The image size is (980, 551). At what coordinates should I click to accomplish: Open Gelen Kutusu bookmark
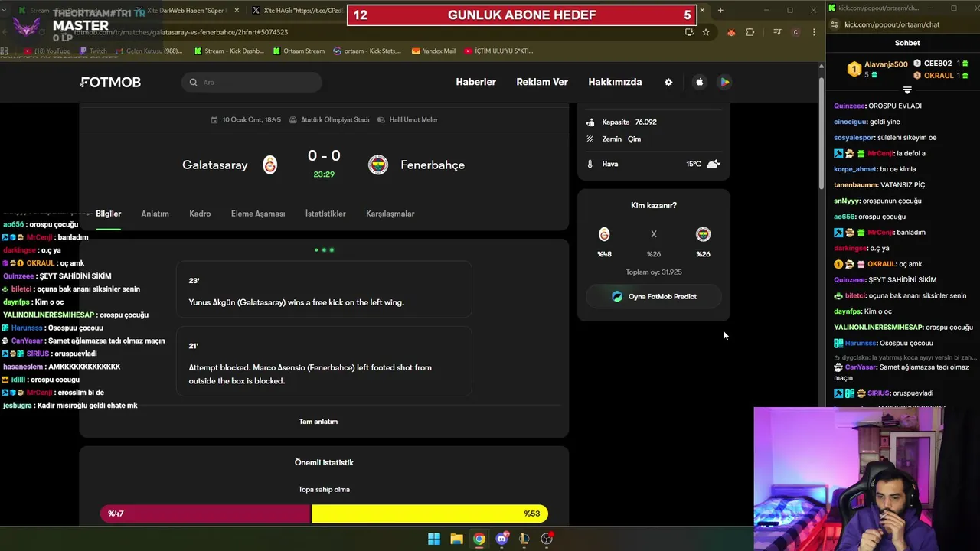[x=148, y=51]
